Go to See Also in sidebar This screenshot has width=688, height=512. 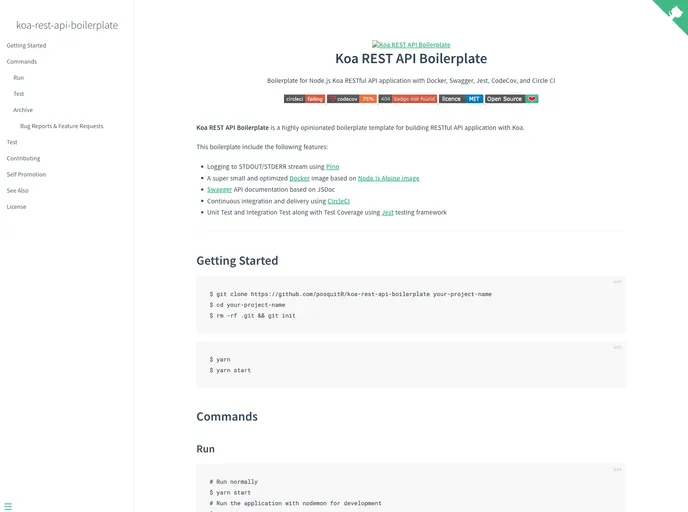point(18,190)
